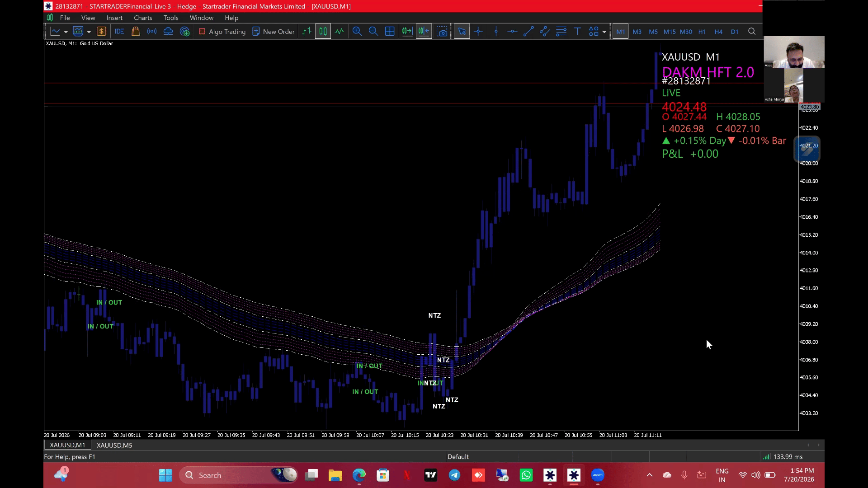Toggle Algo Trading on or off

(222, 32)
